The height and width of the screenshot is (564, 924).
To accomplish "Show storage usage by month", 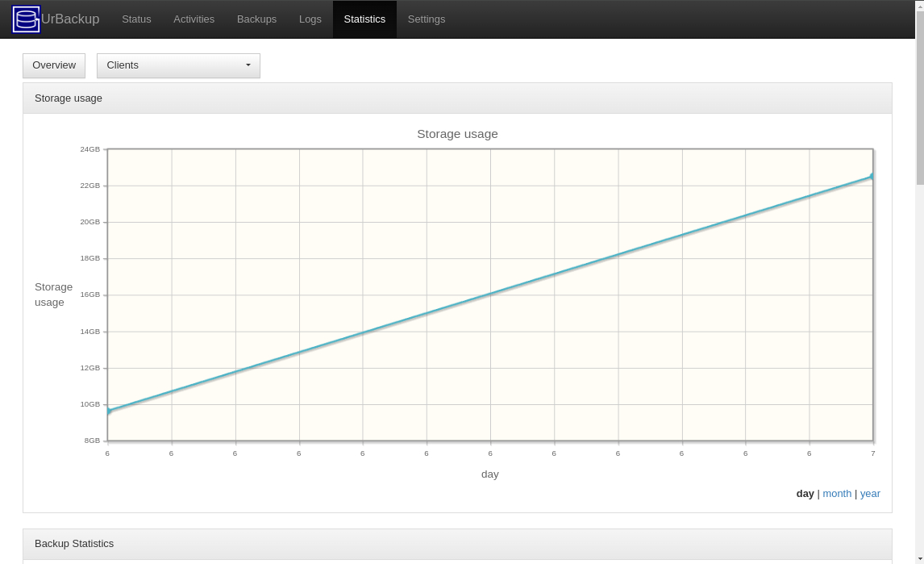I will [837, 494].
